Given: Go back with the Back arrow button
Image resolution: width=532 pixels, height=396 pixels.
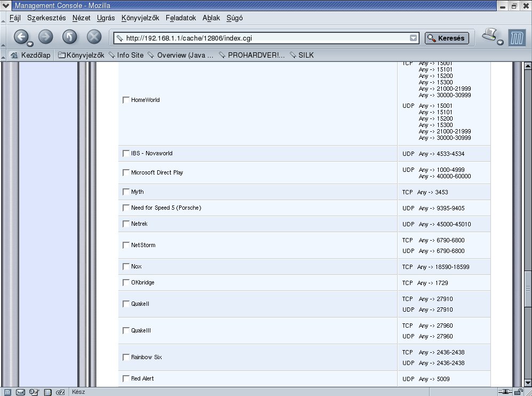Looking at the screenshot, I should [x=21, y=36].
